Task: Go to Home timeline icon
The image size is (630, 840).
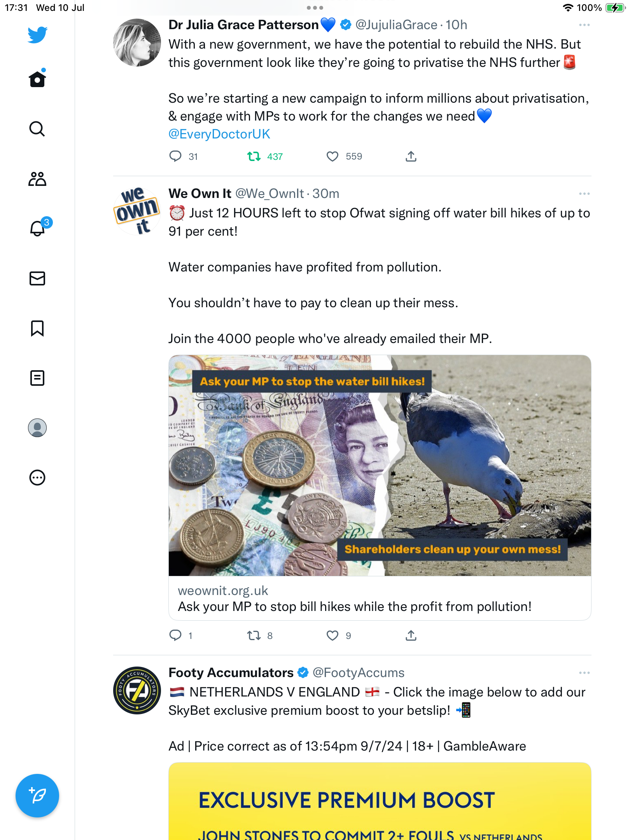Action: tap(37, 79)
